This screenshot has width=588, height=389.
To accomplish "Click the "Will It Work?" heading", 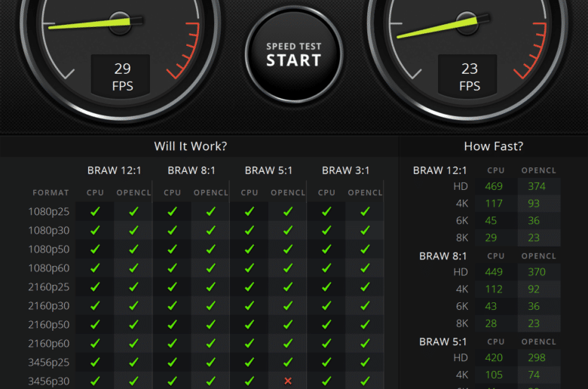I will [191, 146].
